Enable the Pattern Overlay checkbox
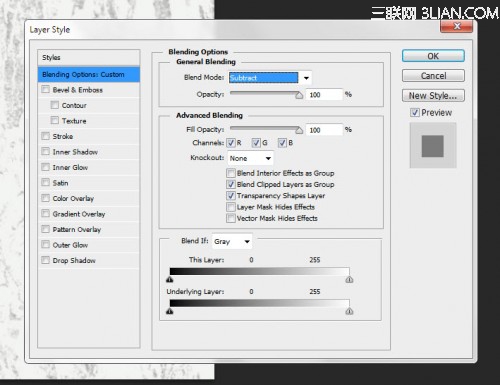Viewport: 500px width, 385px height. pyautogui.click(x=45, y=229)
